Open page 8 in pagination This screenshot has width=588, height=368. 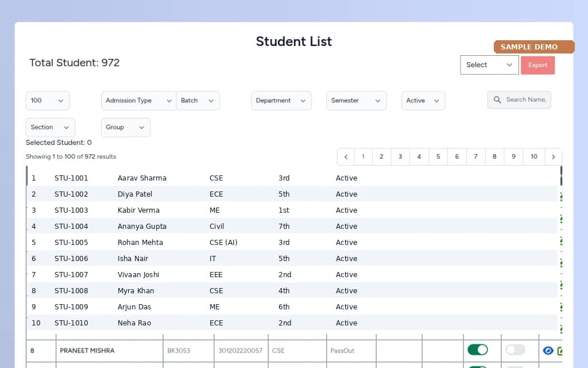click(494, 157)
